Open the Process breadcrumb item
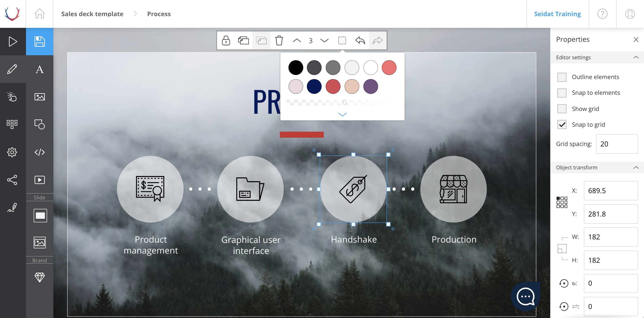644x318 pixels. tap(159, 14)
